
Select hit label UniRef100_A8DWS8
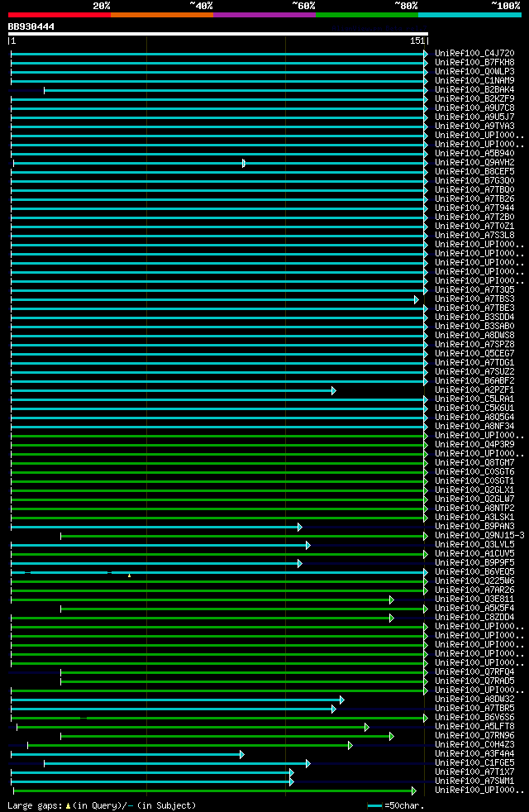point(474,335)
